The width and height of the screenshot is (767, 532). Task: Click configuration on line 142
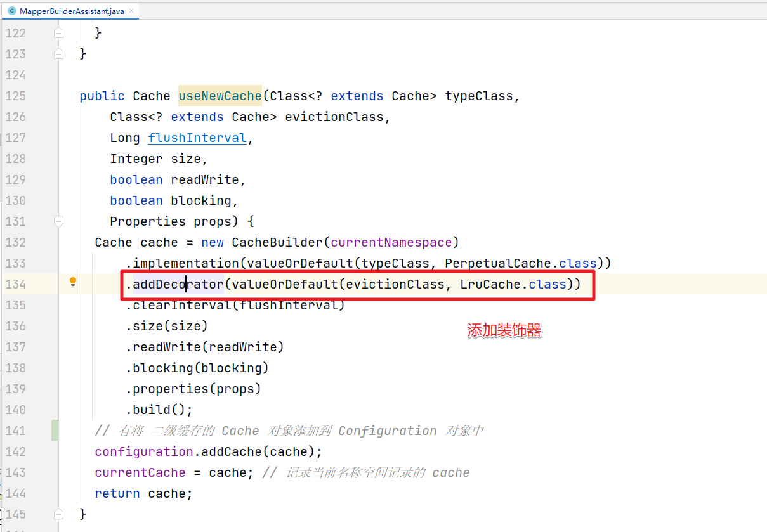(144, 451)
